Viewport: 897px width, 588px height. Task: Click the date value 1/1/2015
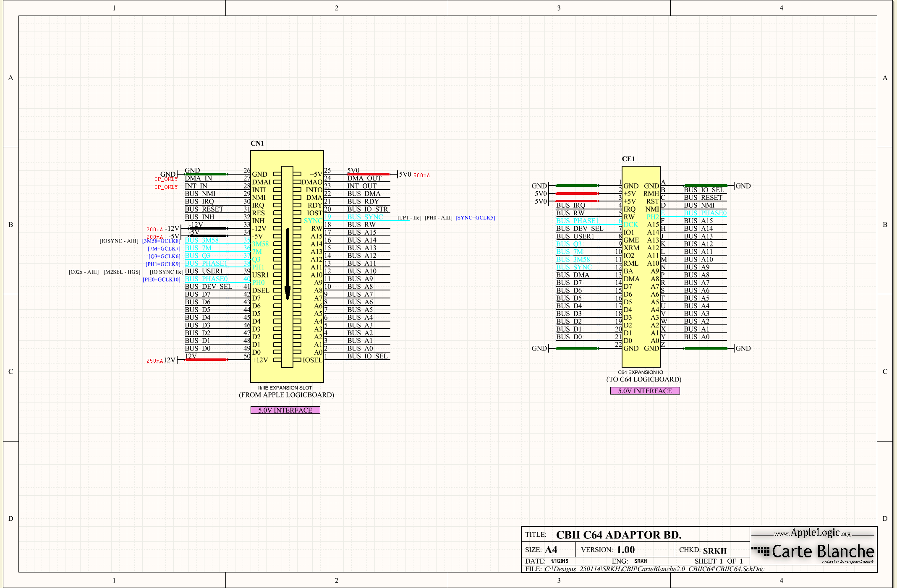[560, 561]
